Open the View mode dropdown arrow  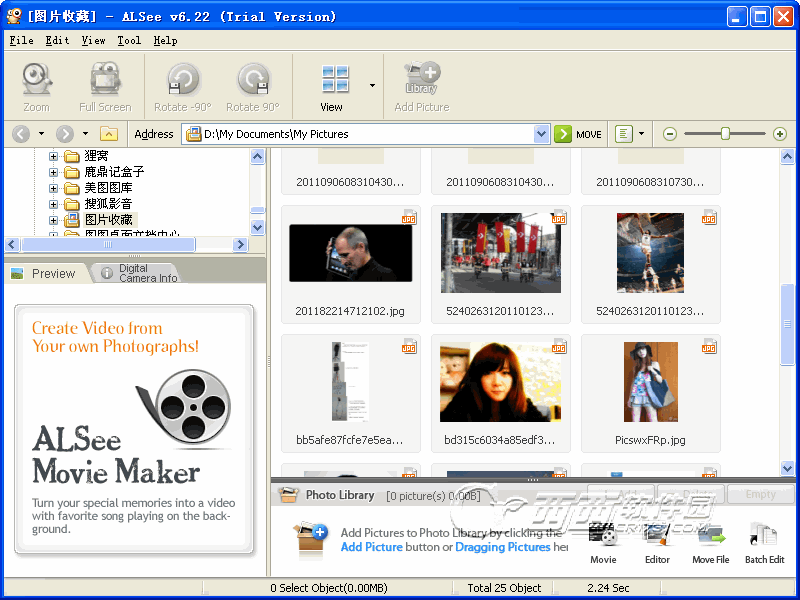click(x=372, y=86)
